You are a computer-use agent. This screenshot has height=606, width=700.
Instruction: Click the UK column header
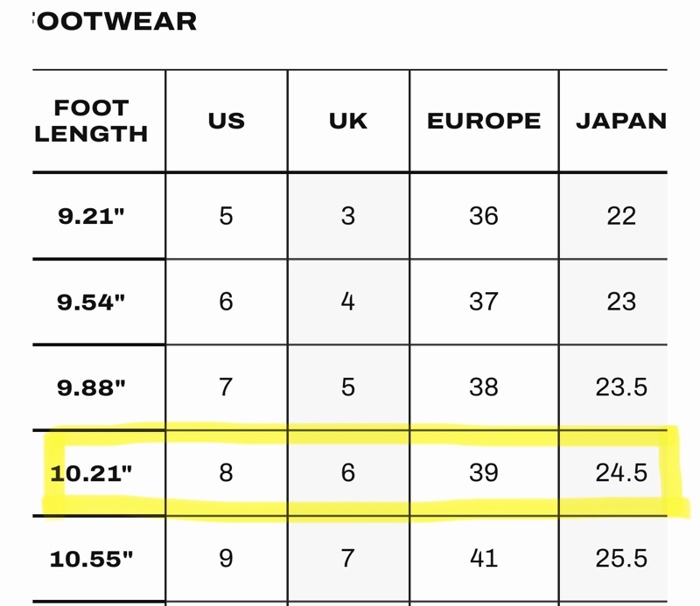348,121
